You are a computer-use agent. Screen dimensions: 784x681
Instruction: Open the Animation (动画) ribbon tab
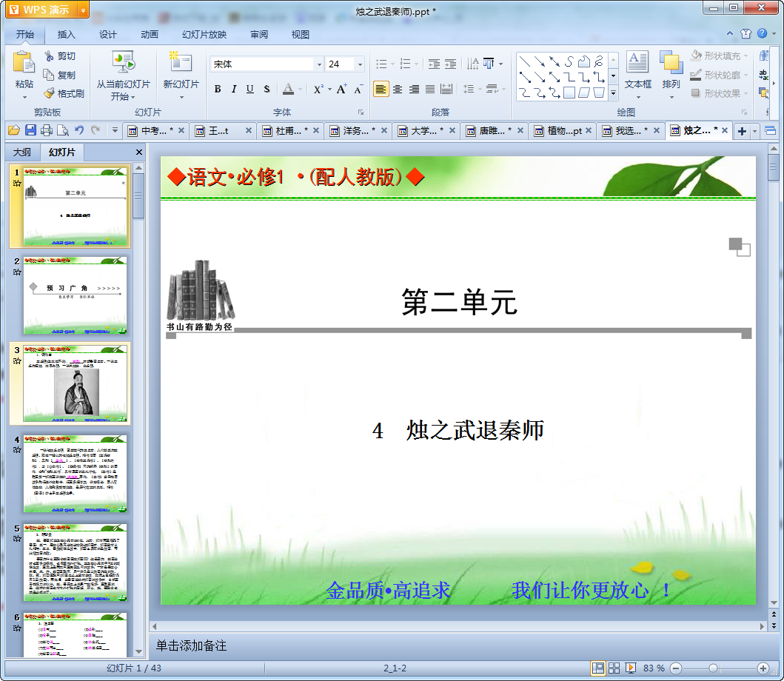(149, 35)
